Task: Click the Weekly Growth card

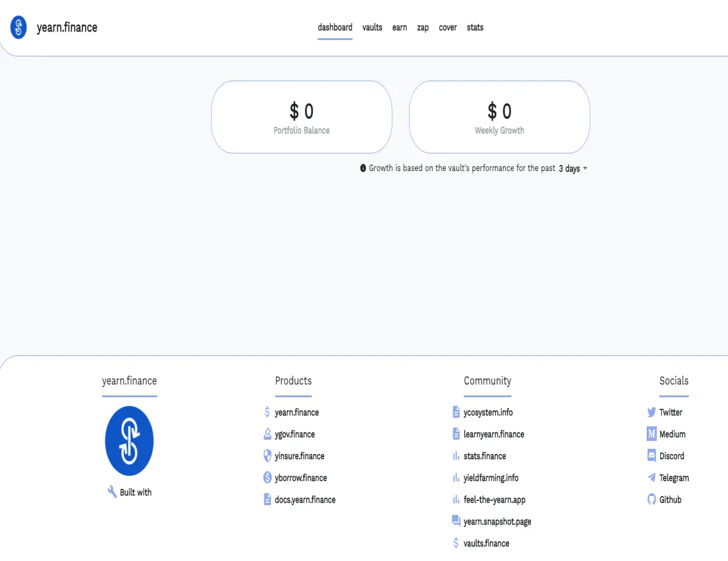Action: point(499,117)
